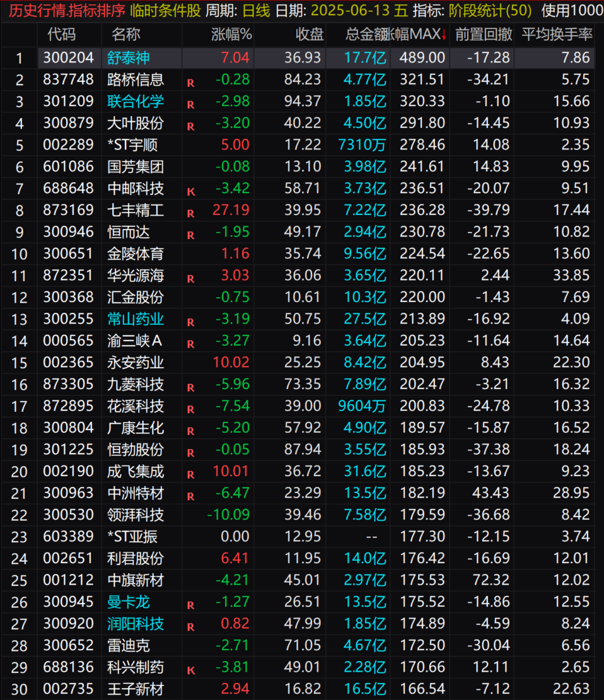Select stock code 837748
Viewport: 604px width, 700px height.
(x=68, y=79)
